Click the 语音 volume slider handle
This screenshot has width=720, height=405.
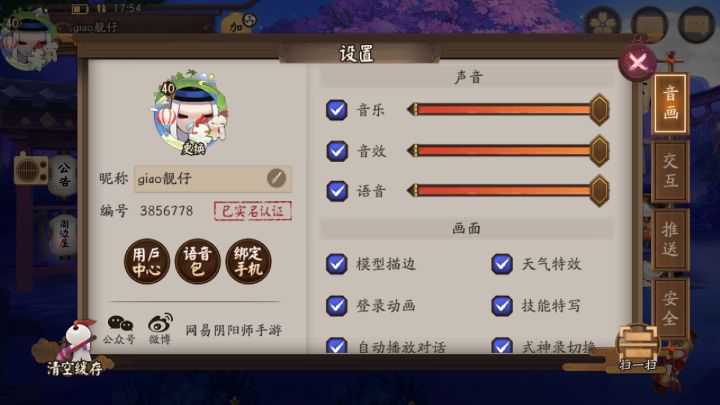pos(599,191)
